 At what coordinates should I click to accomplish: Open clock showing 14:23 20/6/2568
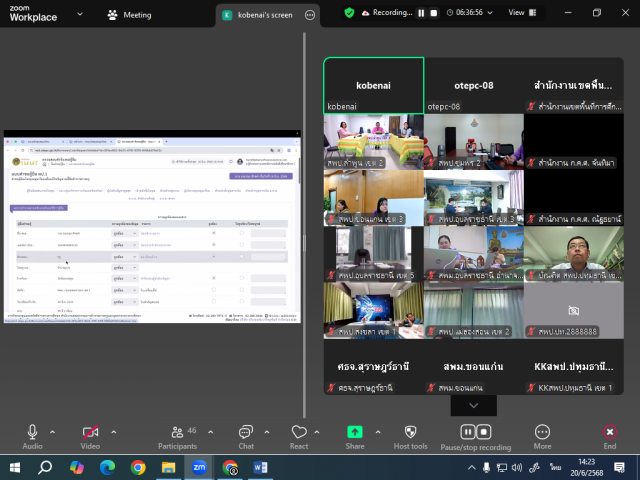click(x=587, y=467)
